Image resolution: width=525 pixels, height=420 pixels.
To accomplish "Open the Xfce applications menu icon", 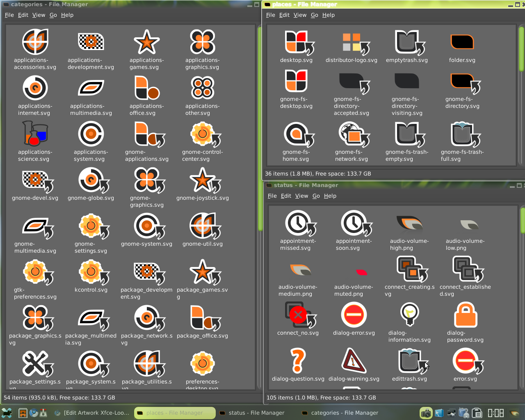I will tap(7, 413).
